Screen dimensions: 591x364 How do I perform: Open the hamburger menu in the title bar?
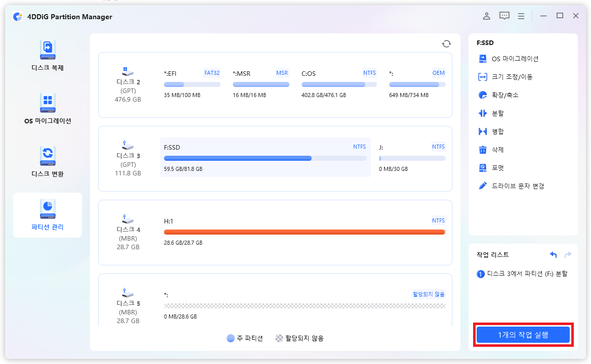(521, 16)
